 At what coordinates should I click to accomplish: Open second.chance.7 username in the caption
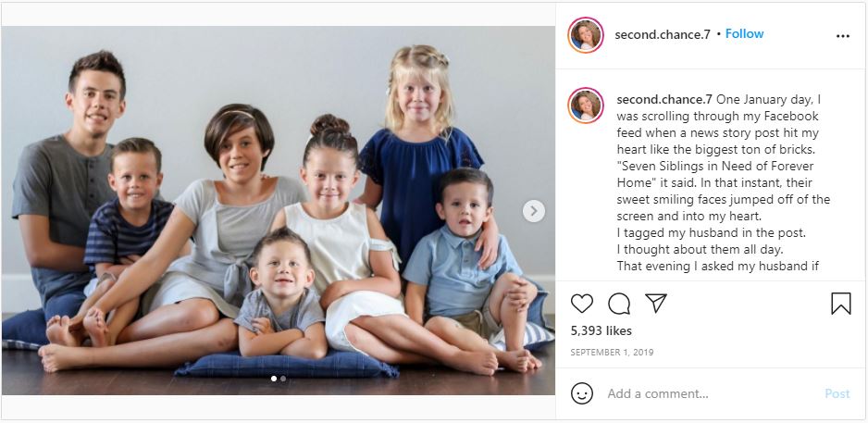coord(664,100)
